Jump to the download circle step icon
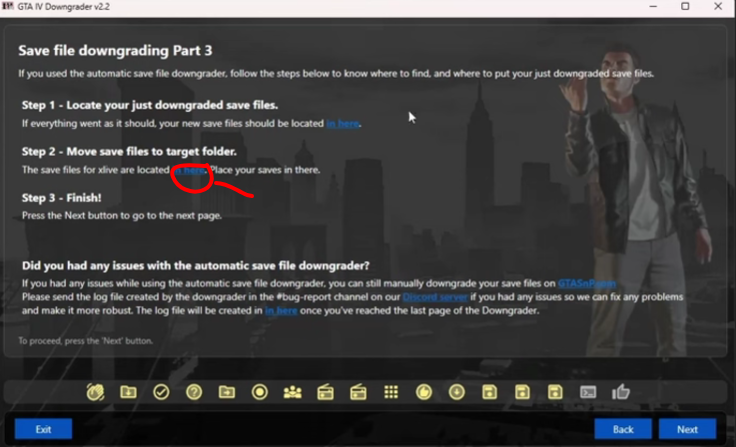736x447 pixels. (x=457, y=392)
